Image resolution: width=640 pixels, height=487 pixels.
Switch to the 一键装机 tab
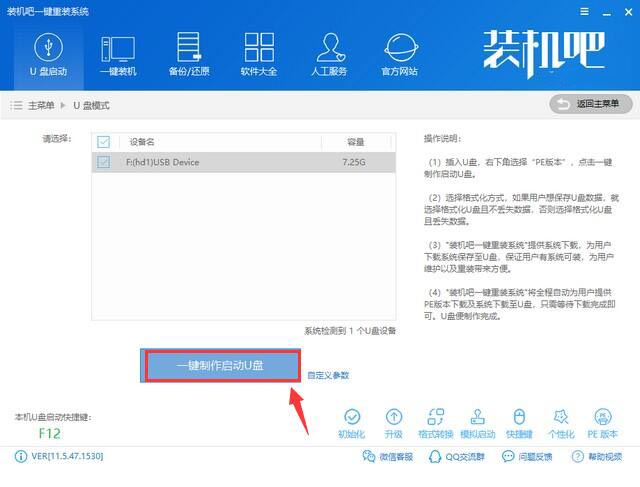[x=118, y=55]
